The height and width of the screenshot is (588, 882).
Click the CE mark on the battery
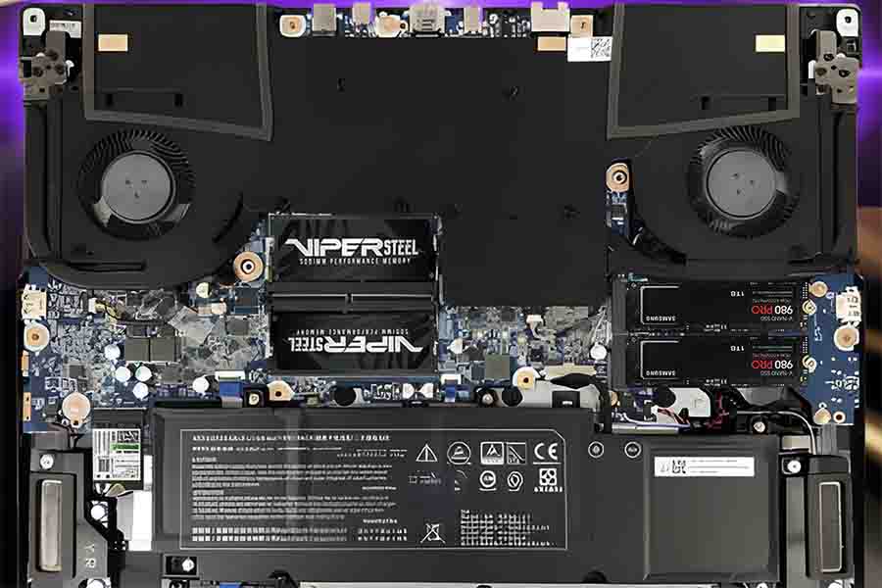pyautogui.click(x=546, y=452)
